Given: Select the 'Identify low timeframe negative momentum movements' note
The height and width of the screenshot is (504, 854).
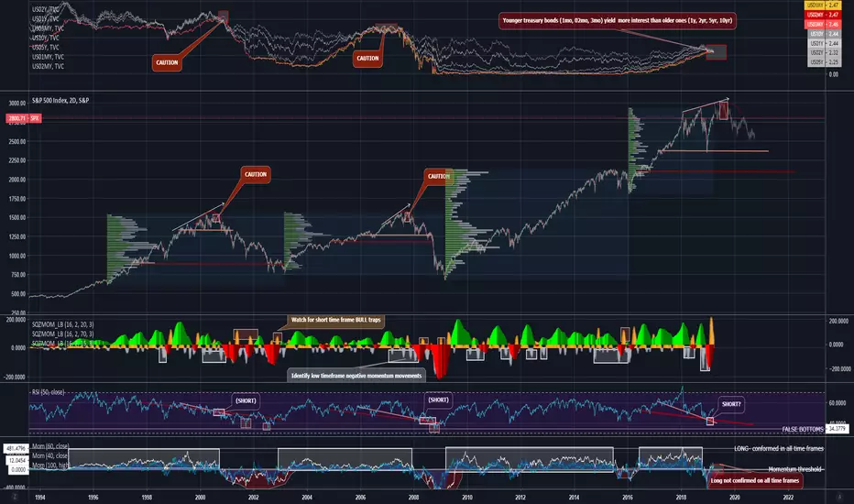Looking at the screenshot, I should click(x=356, y=376).
